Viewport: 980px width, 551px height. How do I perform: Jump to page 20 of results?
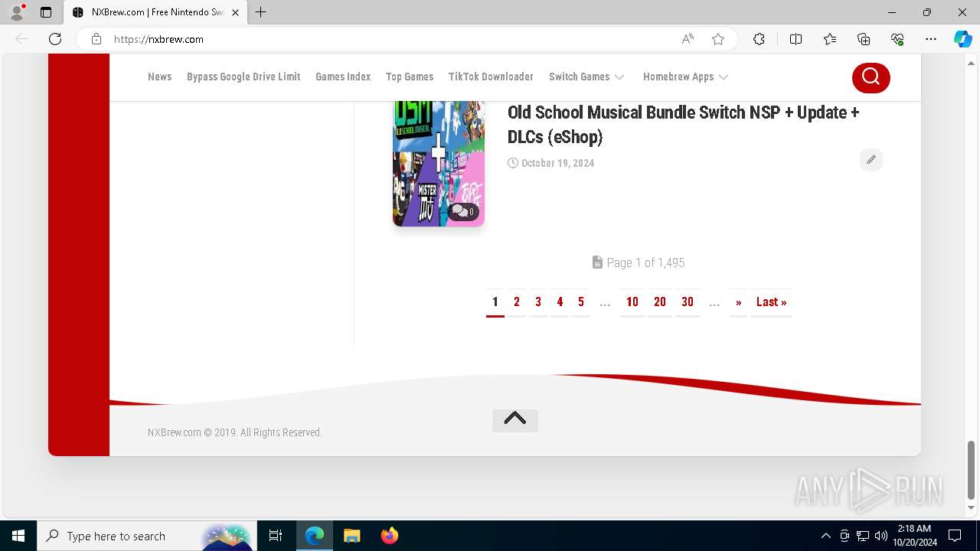(x=660, y=302)
